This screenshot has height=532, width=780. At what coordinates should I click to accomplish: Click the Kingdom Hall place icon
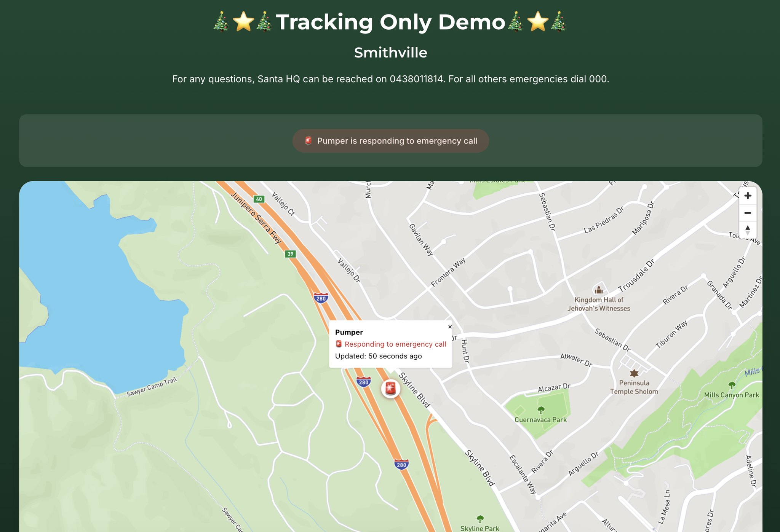pos(599,290)
